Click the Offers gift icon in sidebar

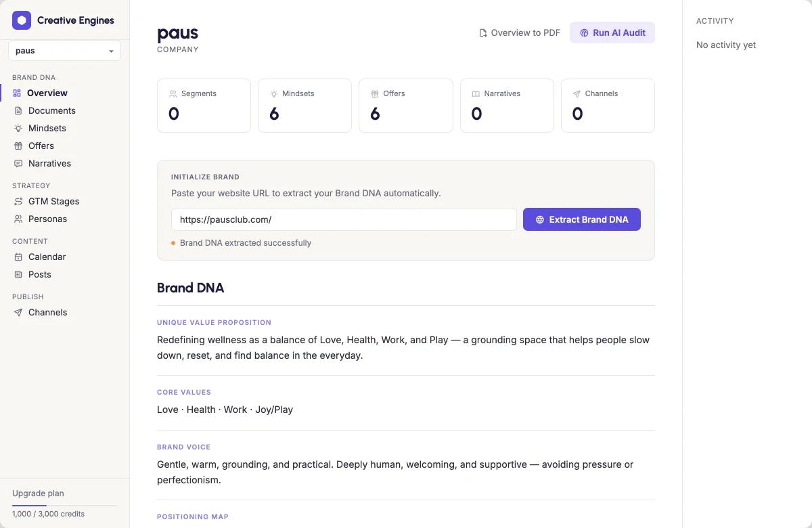click(x=18, y=146)
